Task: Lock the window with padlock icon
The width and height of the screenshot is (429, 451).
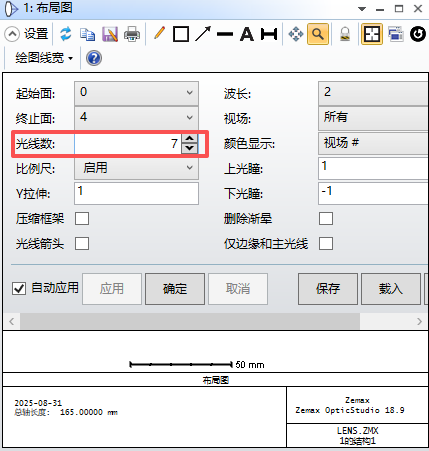Action: [345, 34]
